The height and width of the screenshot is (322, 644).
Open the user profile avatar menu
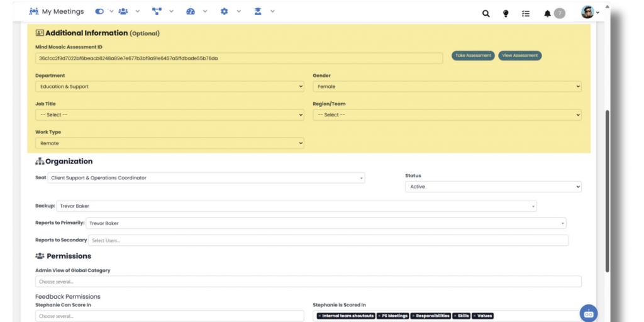coord(589,13)
